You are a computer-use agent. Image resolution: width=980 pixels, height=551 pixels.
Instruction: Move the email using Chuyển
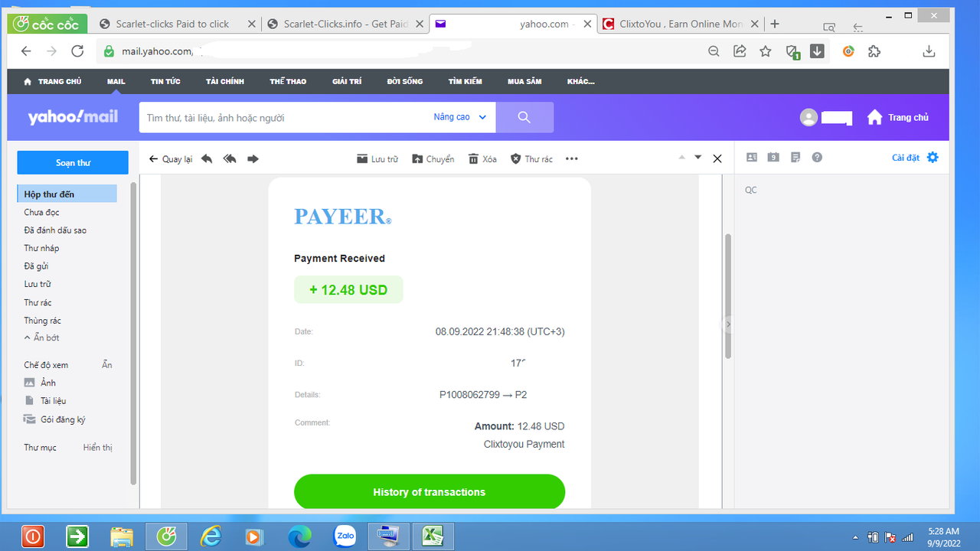pos(433,158)
